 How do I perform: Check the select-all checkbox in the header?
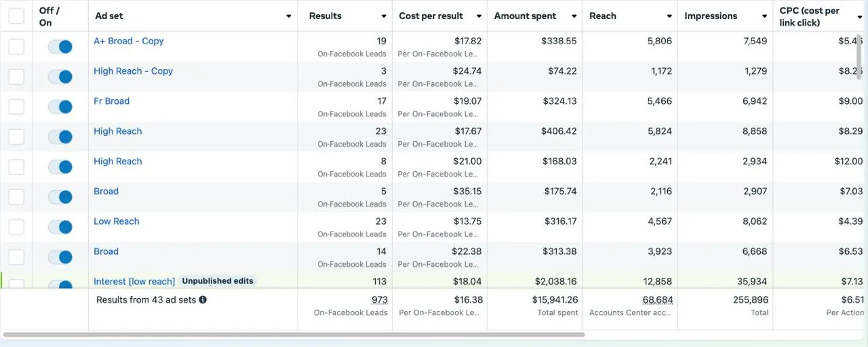point(16,16)
